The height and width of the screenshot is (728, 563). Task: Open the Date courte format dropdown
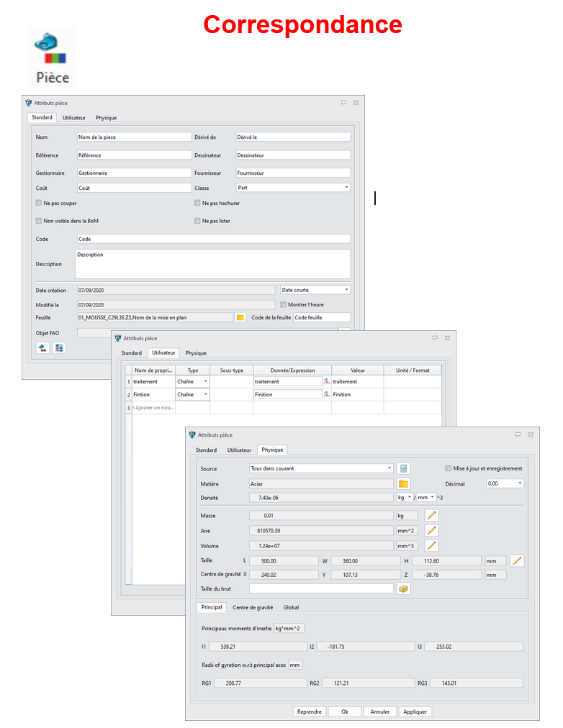pyautogui.click(x=315, y=290)
